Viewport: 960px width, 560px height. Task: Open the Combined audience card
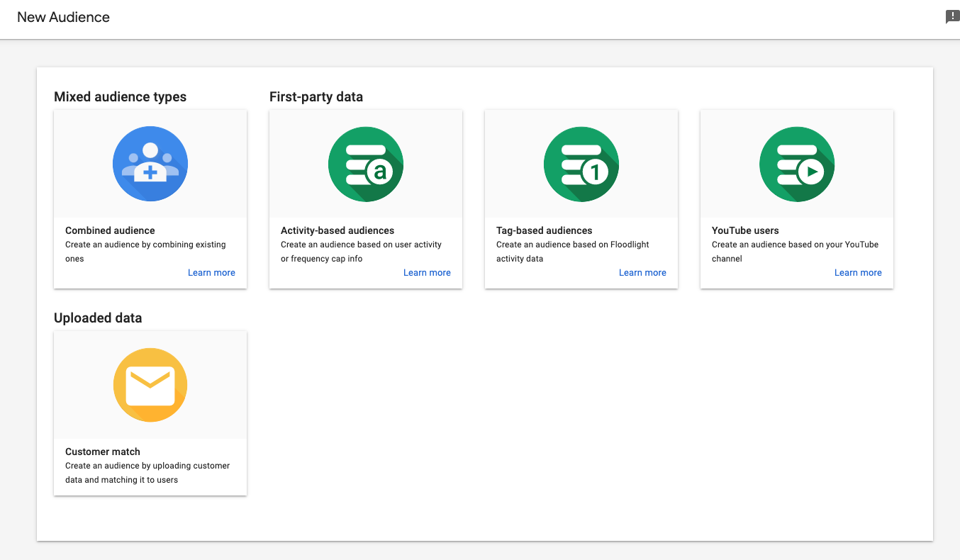tap(150, 198)
